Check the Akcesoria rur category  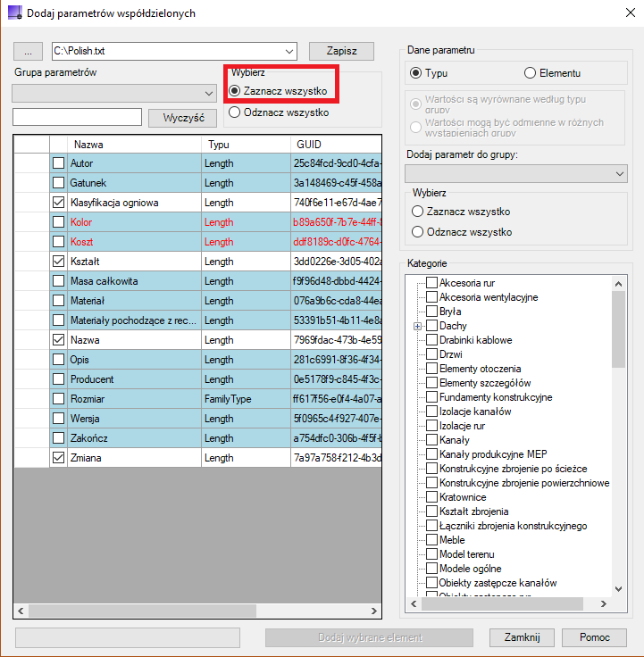coord(431,282)
